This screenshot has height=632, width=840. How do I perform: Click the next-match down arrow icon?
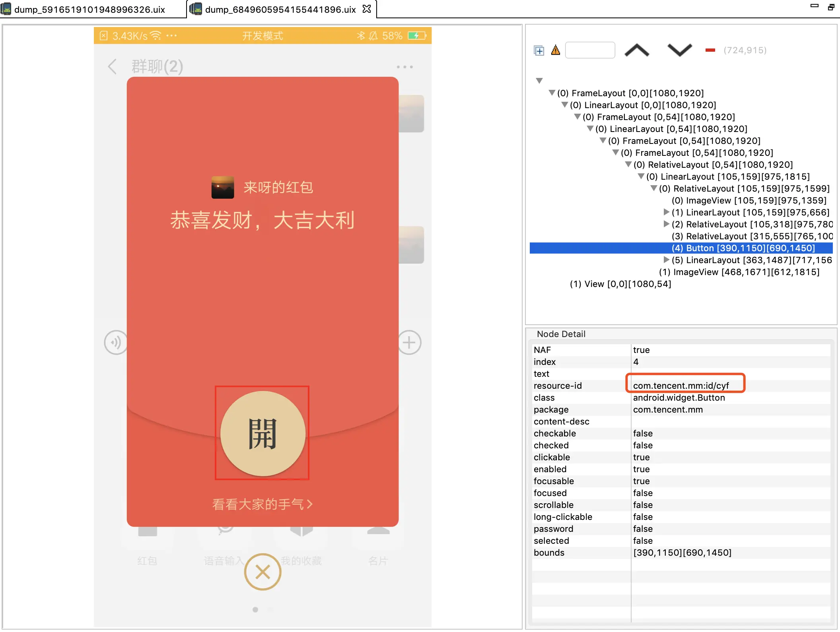click(679, 50)
